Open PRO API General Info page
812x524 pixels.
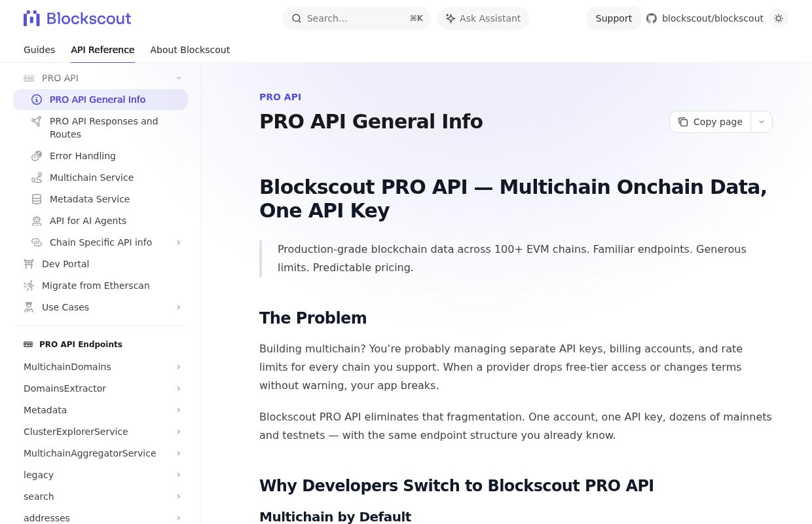tap(100, 100)
